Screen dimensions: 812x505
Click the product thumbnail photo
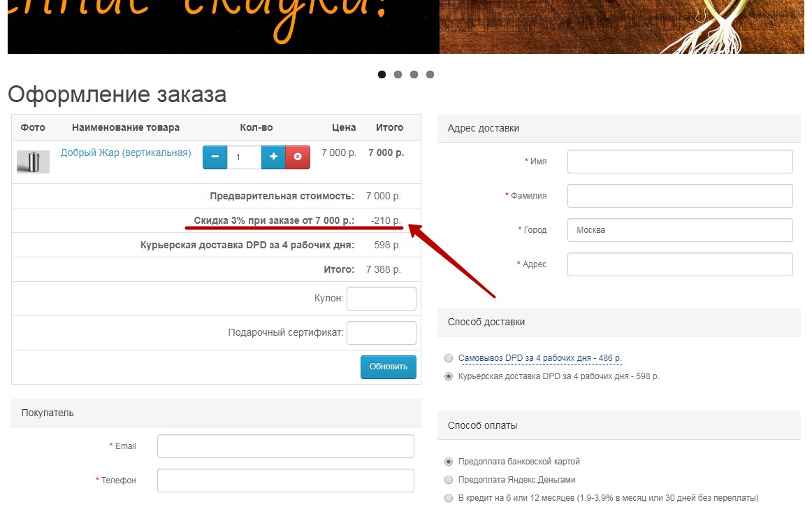click(x=33, y=162)
